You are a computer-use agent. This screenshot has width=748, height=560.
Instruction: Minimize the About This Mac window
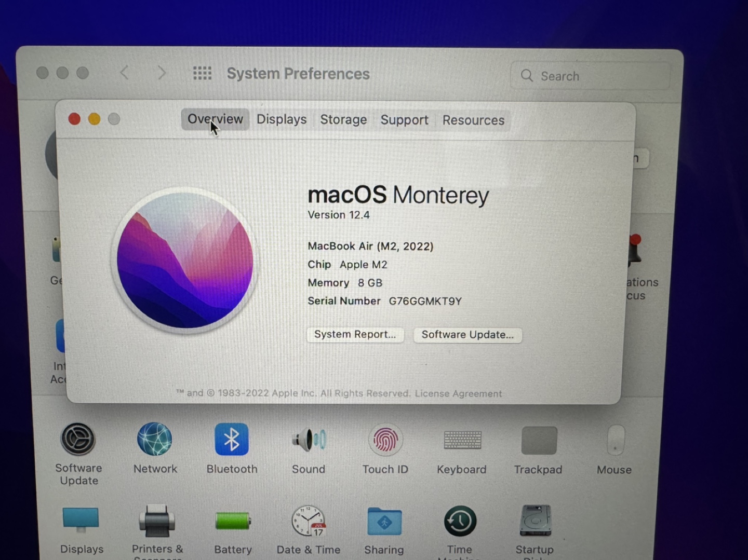tap(94, 119)
